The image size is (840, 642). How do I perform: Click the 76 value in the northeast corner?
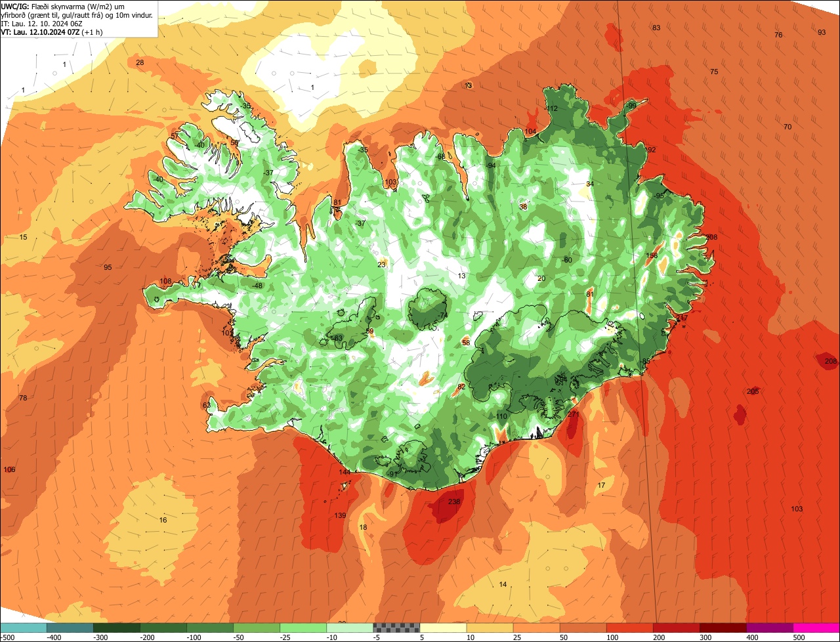pyautogui.click(x=778, y=35)
